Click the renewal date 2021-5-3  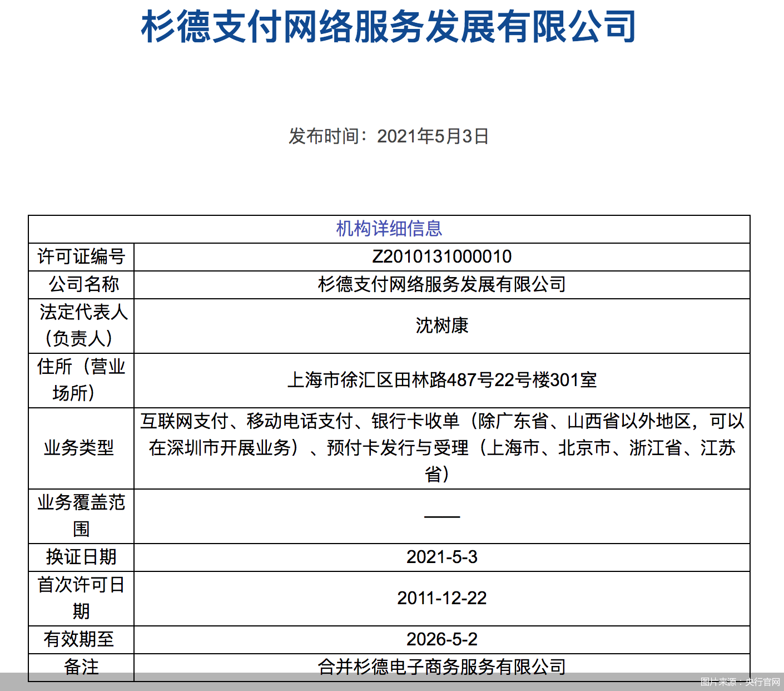[x=441, y=557]
